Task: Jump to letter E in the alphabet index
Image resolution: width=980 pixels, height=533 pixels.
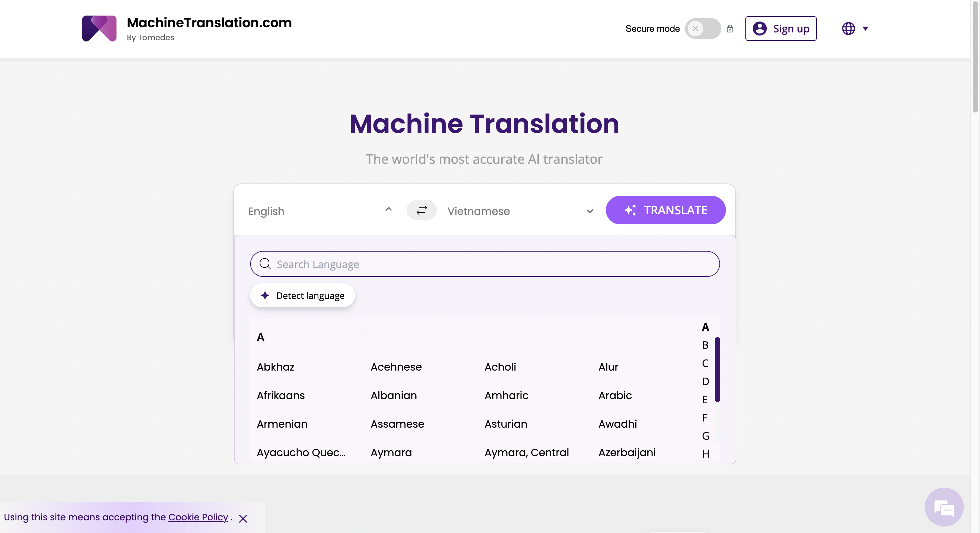Action: click(705, 399)
